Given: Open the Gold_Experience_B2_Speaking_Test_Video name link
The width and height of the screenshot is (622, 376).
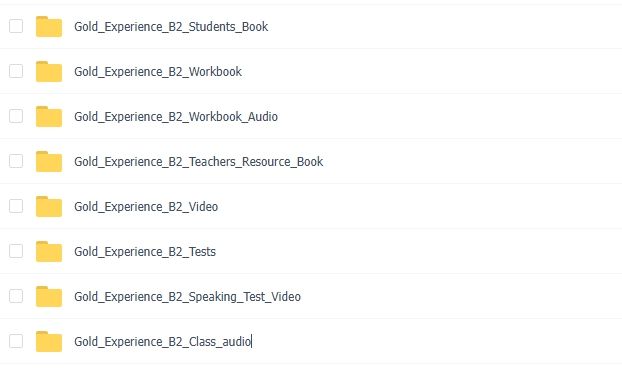Looking at the screenshot, I should pyautogui.click(x=187, y=297).
